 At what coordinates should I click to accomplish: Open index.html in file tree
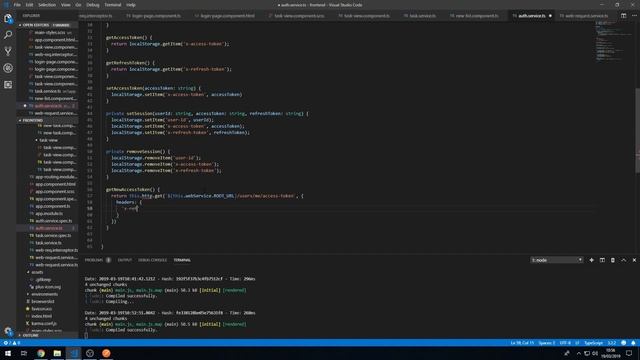tap(41, 316)
